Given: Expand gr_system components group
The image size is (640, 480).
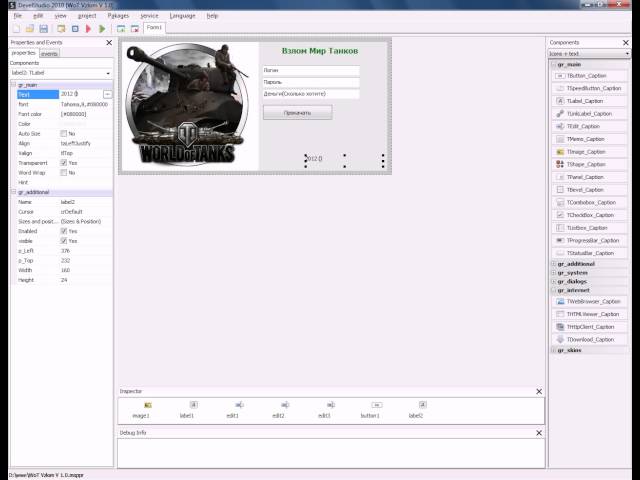Looking at the screenshot, I should (x=554, y=273).
